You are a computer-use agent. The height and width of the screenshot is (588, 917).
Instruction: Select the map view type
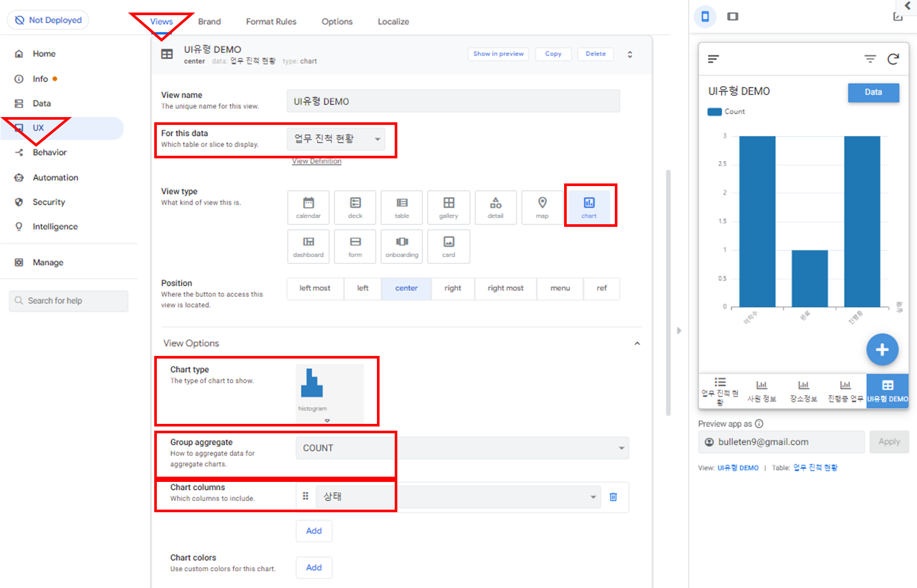[542, 207]
